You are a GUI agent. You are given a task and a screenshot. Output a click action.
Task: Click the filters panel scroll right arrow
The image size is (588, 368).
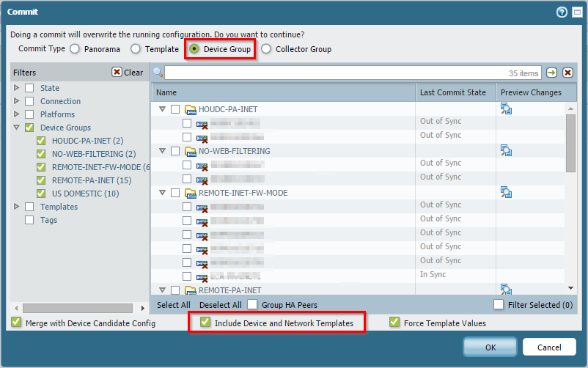coord(142,308)
